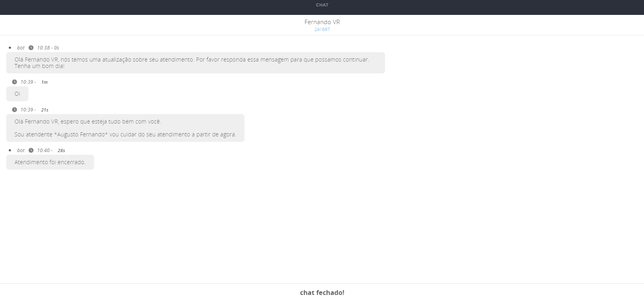Click the attendant greeting message from Augusto Fernando
644x303 pixels.
pyautogui.click(x=125, y=128)
